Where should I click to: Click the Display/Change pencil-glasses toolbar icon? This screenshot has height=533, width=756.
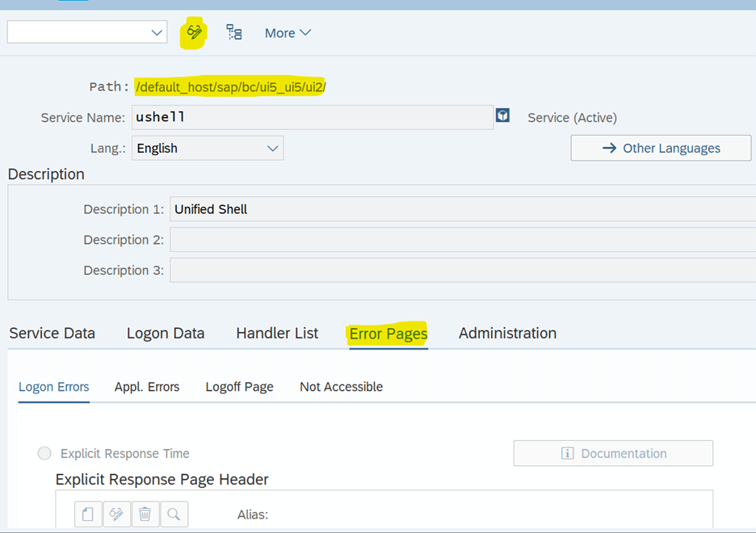(x=194, y=33)
